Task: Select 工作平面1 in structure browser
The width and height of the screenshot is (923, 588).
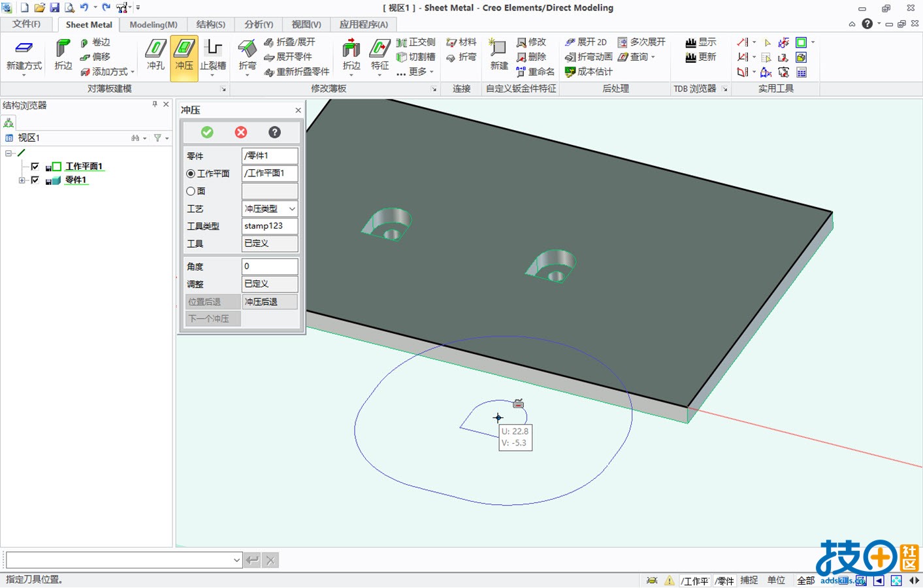Action: click(x=84, y=167)
